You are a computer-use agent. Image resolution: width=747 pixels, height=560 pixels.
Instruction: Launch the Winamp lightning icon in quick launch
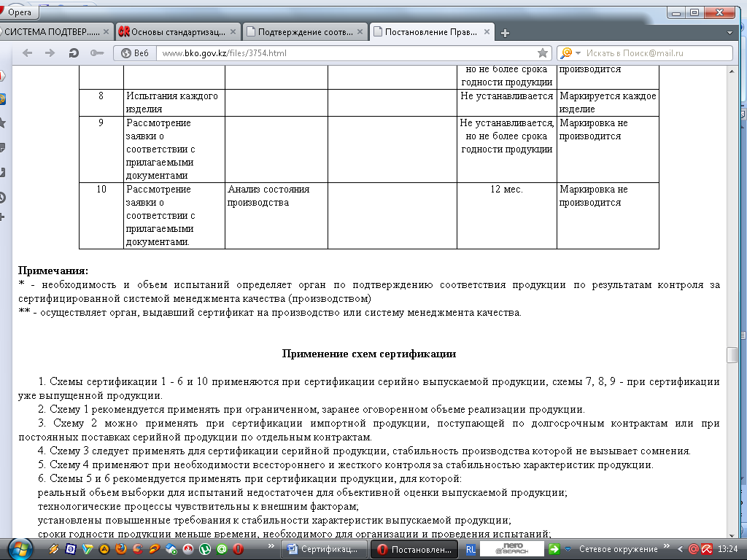tap(54, 549)
